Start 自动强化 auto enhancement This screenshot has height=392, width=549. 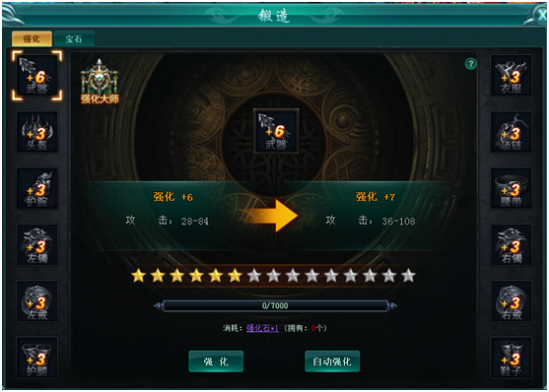332,361
